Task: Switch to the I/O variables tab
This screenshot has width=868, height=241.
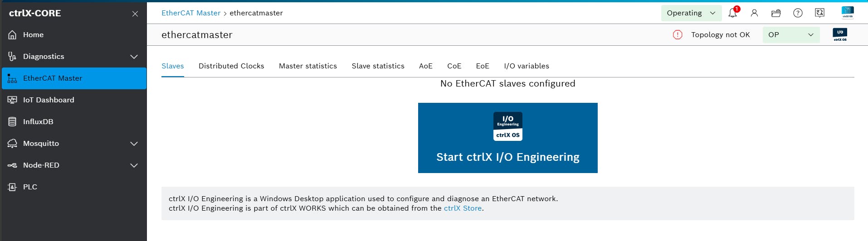Action: [x=527, y=66]
